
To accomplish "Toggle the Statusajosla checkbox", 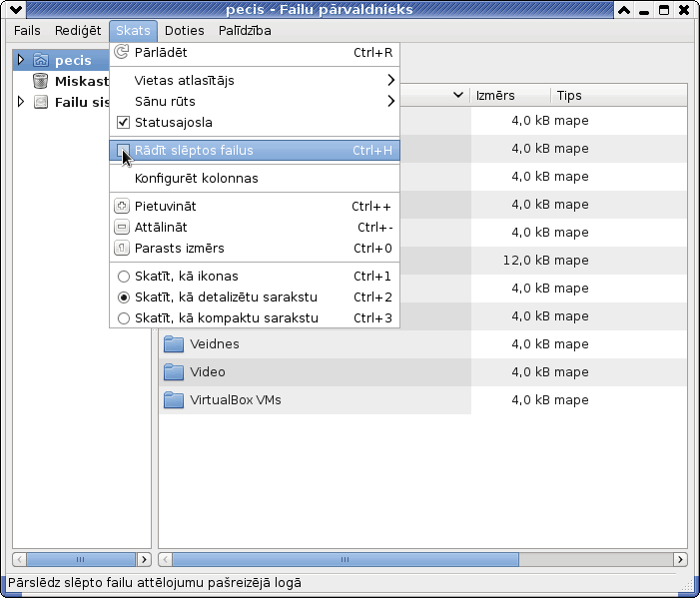I will (x=123, y=122).
